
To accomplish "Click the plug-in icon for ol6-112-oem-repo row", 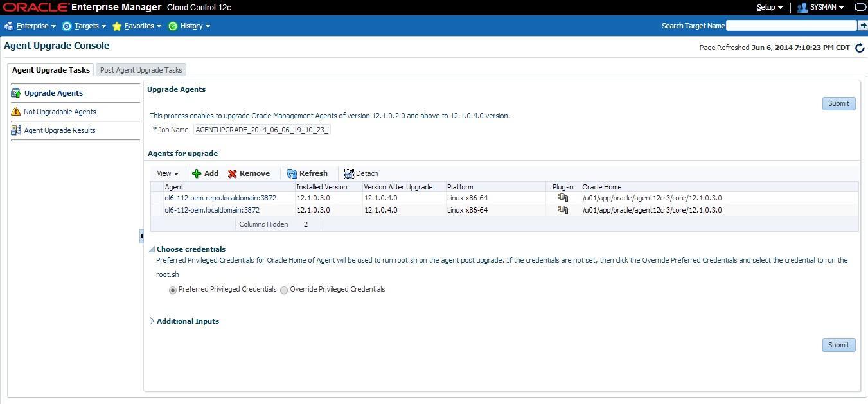I will [x=563, y=198].
